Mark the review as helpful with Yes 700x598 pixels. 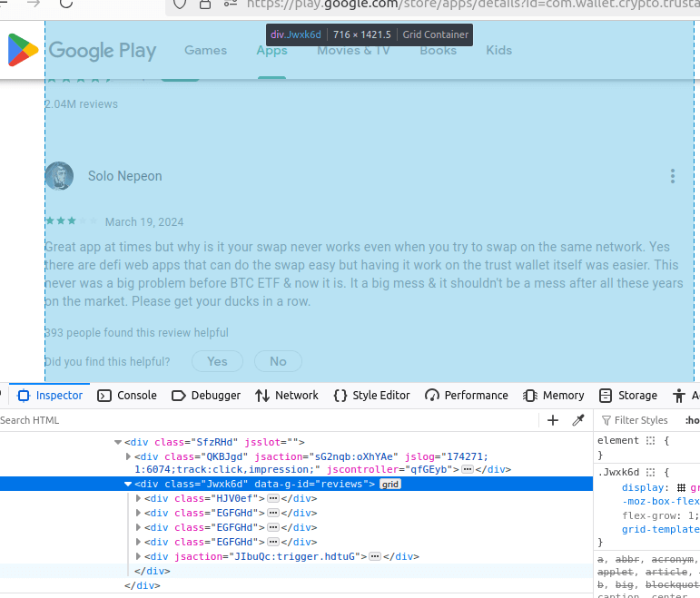pyautogui.click(x=217, y=361)
